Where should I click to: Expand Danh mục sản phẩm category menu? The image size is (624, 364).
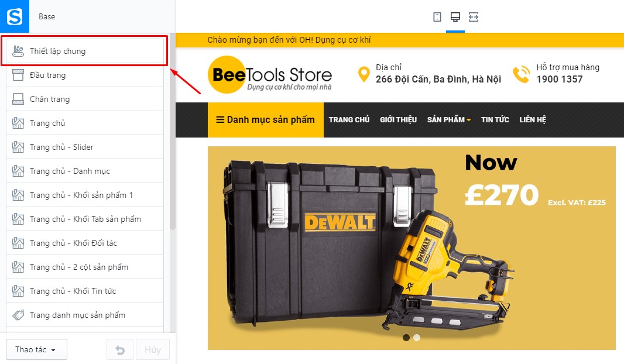click(265, 120)
